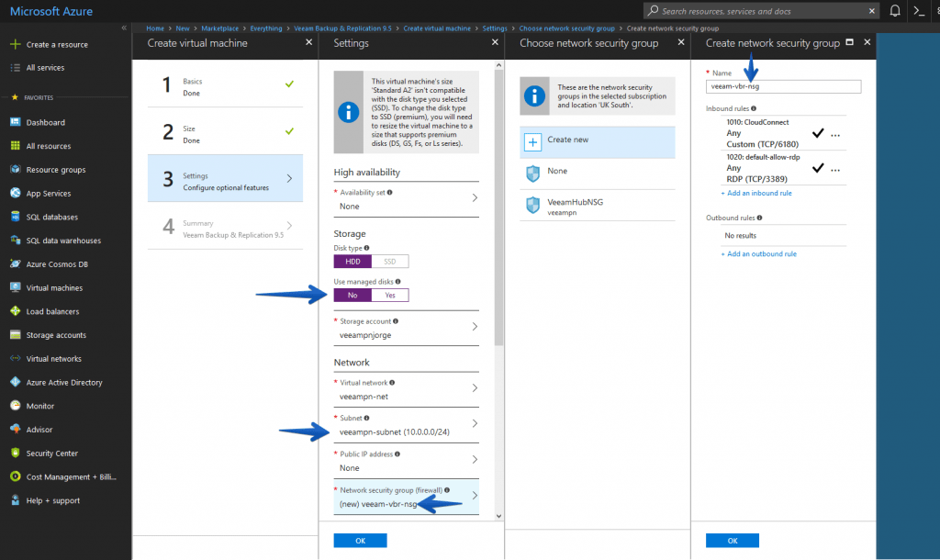Click Add an inbound rule link
The height and width of the screenshot is (560, 940).
pyautogui.click(x=756, y=193)
